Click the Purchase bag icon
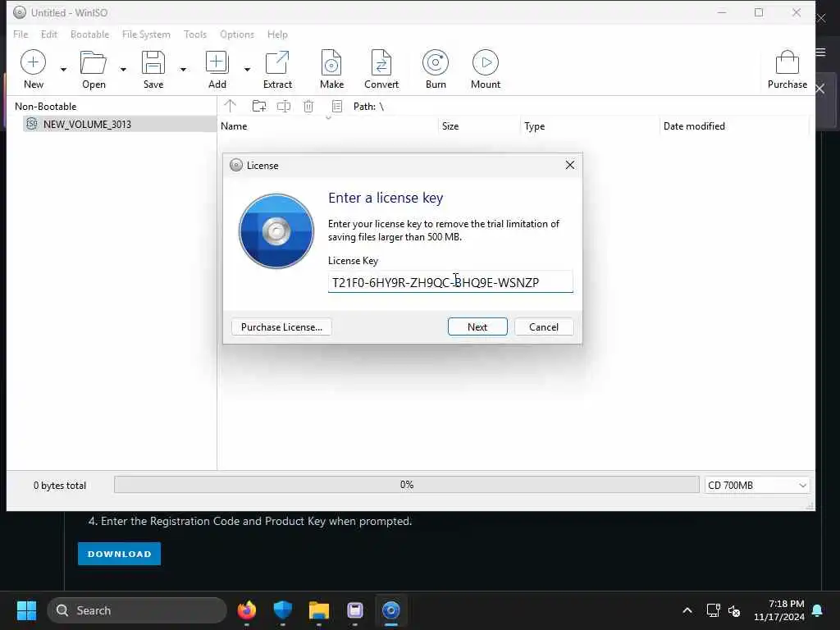This screenshot has width=840, height=630. pyautogui.click(x=787, y=62)
